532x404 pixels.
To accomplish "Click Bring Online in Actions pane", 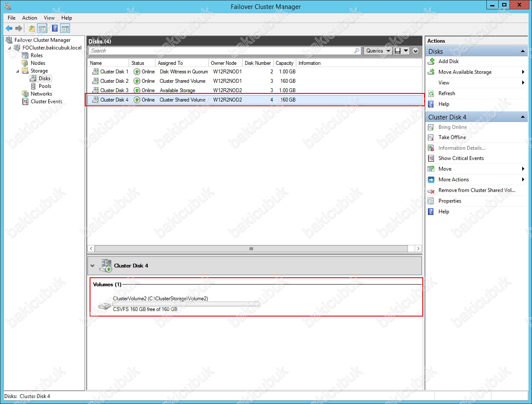I will [453, 127].
